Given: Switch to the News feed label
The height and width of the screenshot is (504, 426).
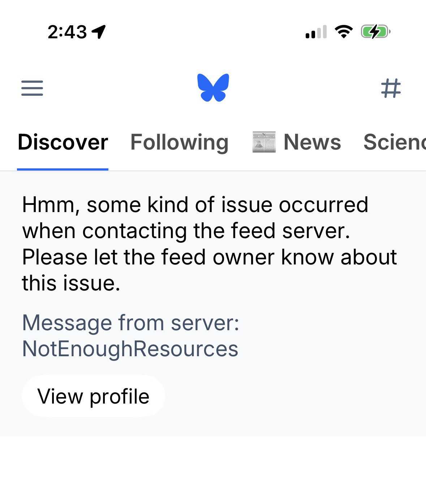Looking at the screenshot, I should click(312, 142).
